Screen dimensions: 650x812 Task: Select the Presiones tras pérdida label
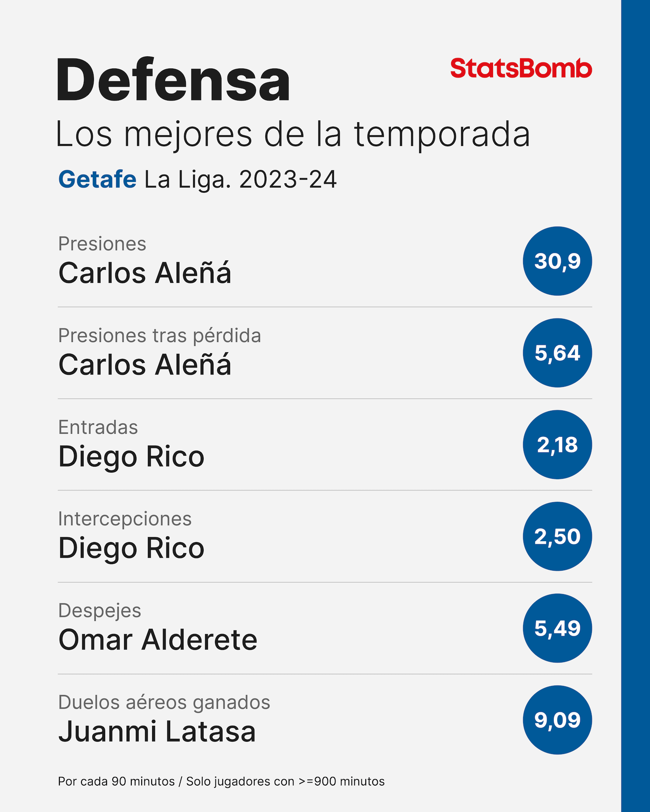point(159,336)
